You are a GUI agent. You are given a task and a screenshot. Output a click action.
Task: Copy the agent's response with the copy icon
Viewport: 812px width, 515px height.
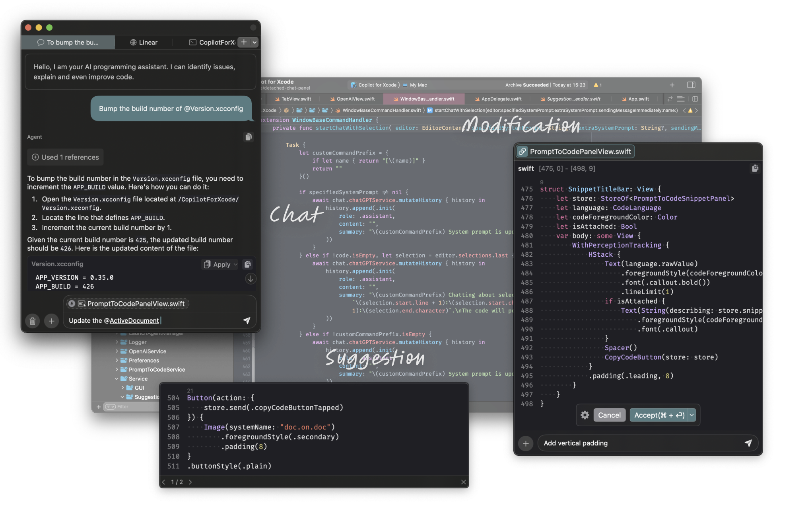[x=249, y=137]
